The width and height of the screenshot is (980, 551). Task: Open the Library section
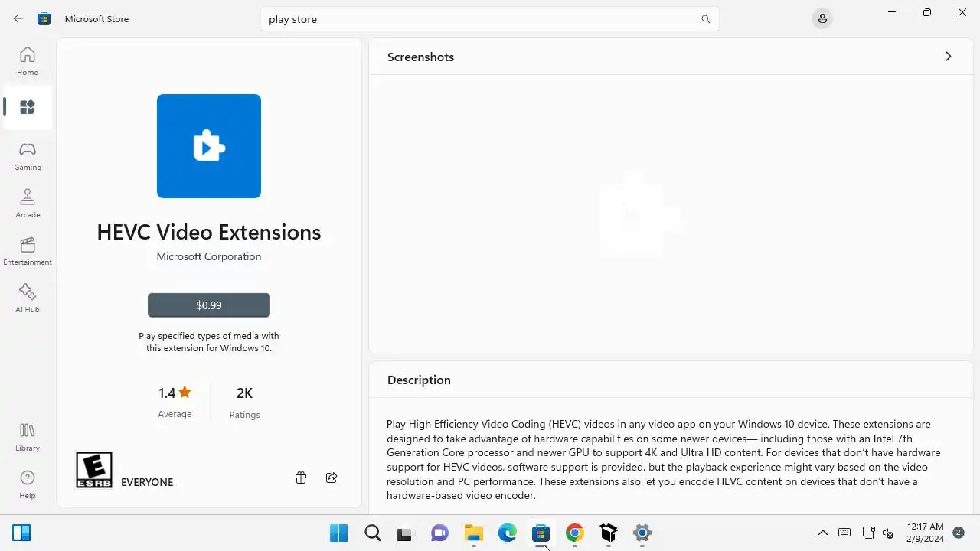pos(28,437)
